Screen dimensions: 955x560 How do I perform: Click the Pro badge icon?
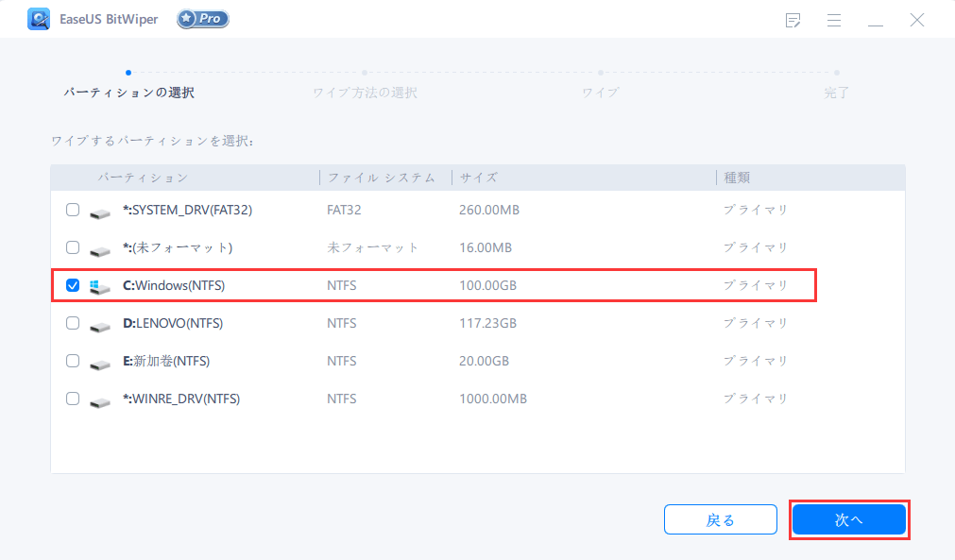point(201,18)
